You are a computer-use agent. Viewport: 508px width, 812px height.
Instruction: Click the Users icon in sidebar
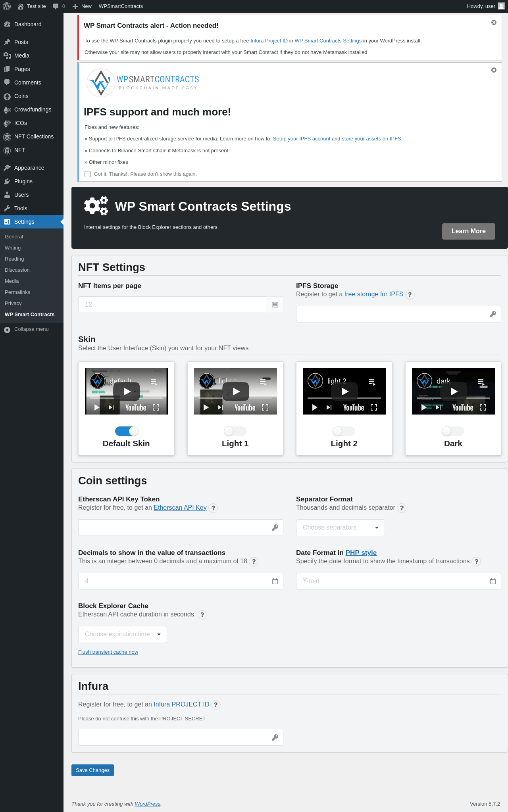coord(7,195)
